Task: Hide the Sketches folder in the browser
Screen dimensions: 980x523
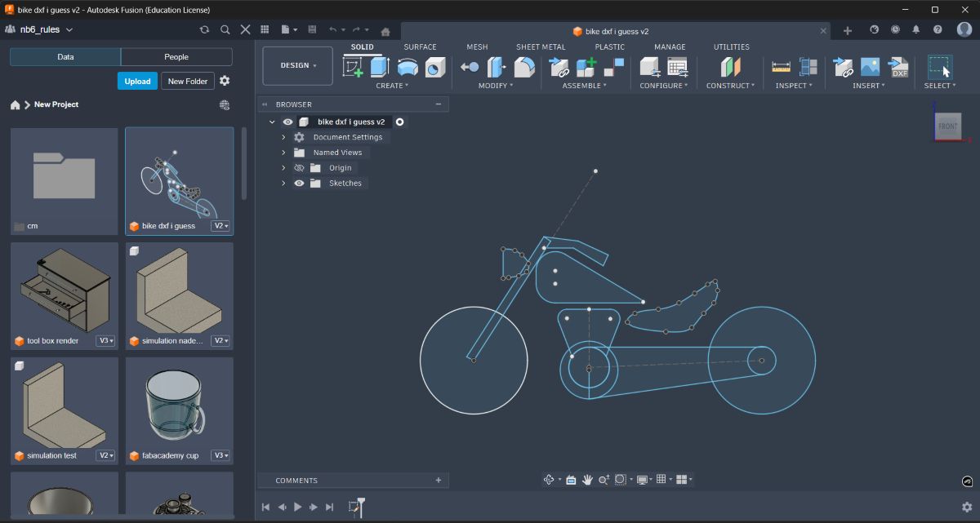Action: (x=299, y=183)
